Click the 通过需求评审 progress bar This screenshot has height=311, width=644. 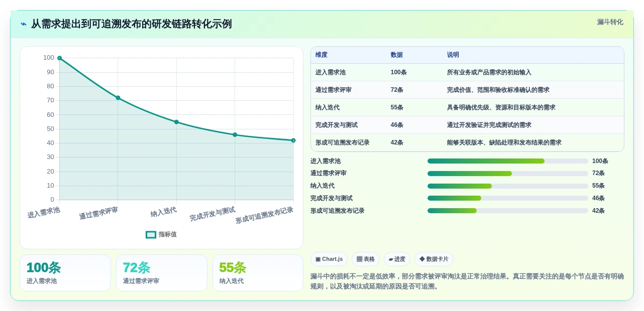click(508, 174)
